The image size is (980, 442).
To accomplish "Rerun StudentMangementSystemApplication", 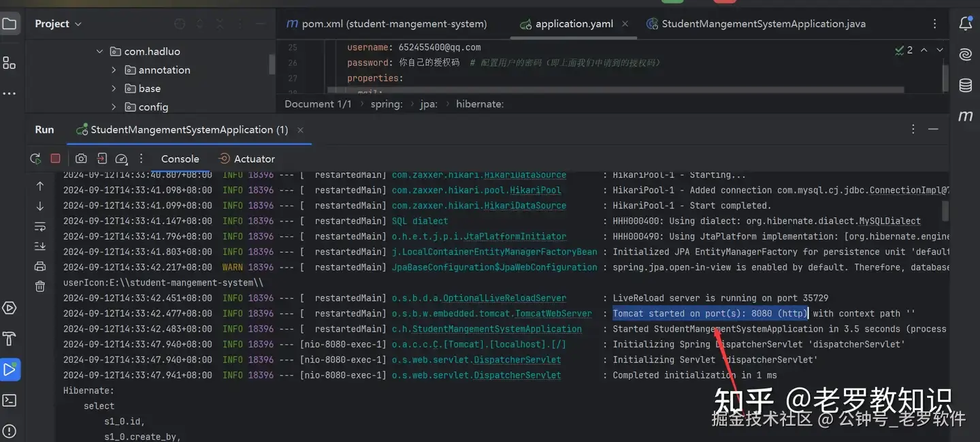I will [x=35, y=159].
